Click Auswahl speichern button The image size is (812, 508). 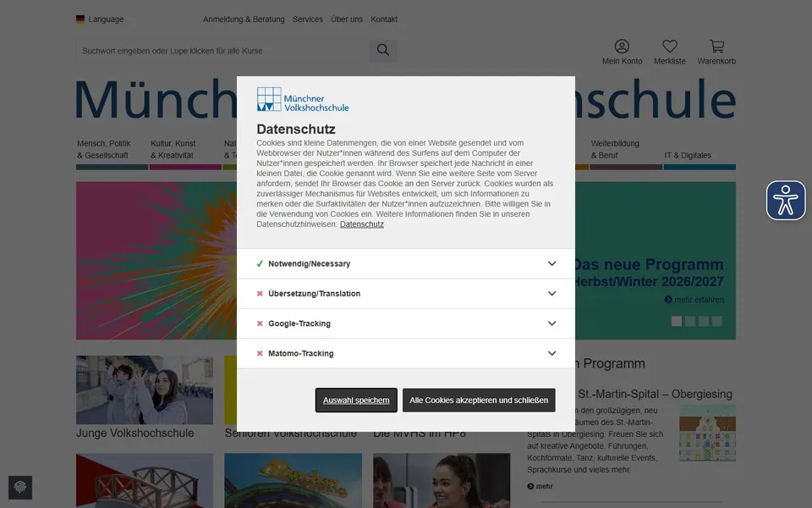[356, 400]
